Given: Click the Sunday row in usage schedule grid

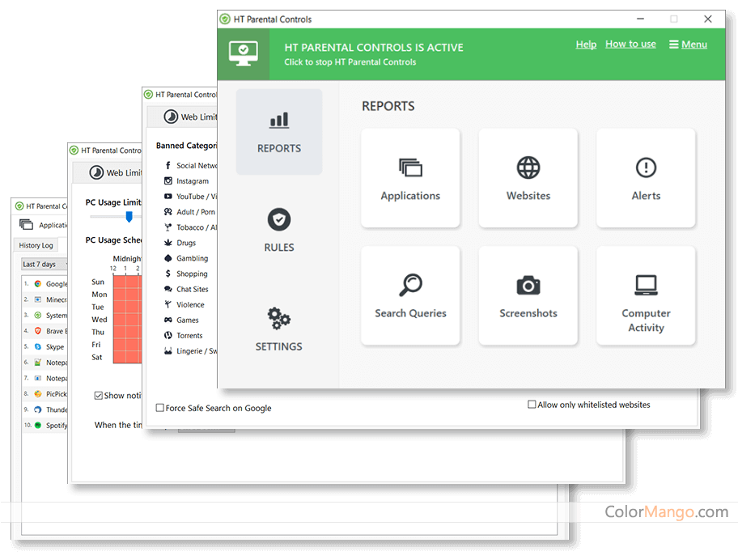Looking at the screenshot, I should (127, 282).
